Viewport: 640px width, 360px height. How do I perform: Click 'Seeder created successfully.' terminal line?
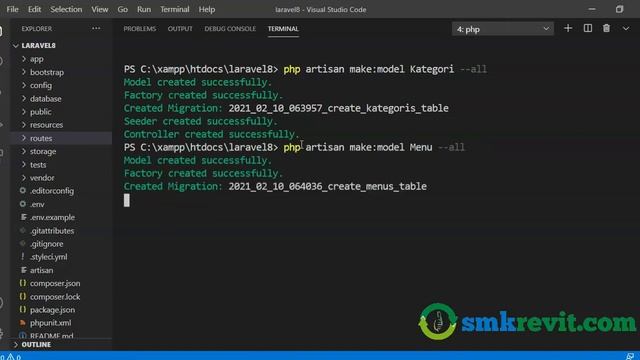click(x=200, y=121)
